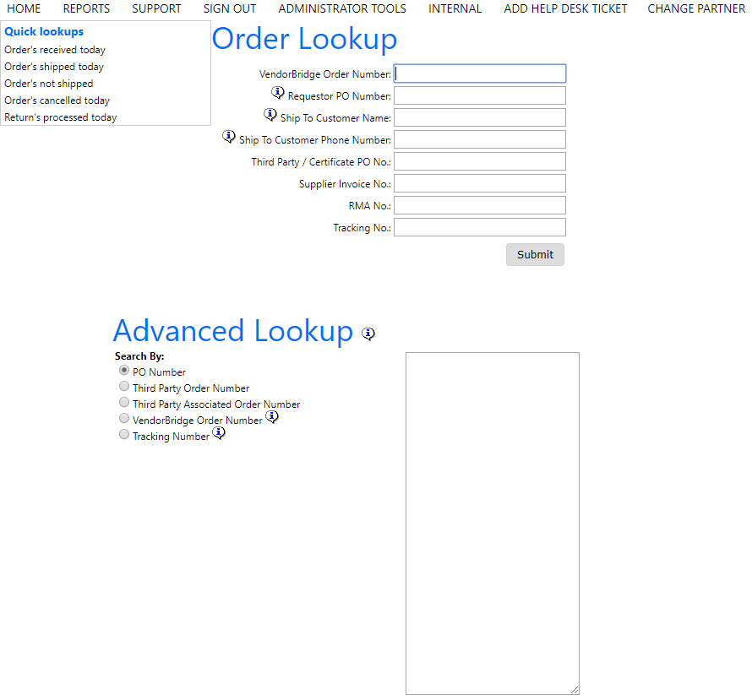The height and width of the screenshot is (700, 752).
Task: Open Return's processed today quick lookup
Action: [61, 117]
